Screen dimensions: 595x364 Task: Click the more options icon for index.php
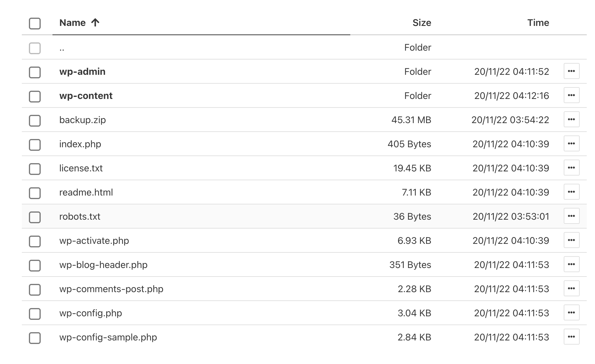pyautogui.click(x=571, y=143)
